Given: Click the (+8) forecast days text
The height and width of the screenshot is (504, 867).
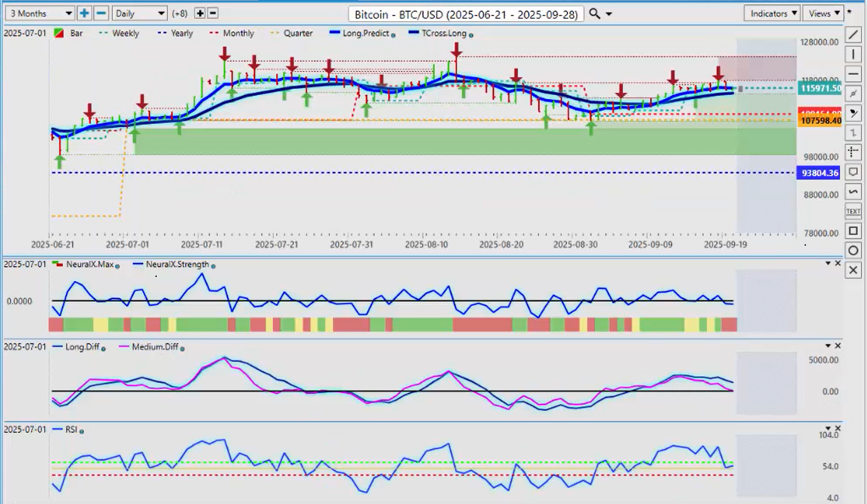Looking at the screenshot, I should (181, 14).
